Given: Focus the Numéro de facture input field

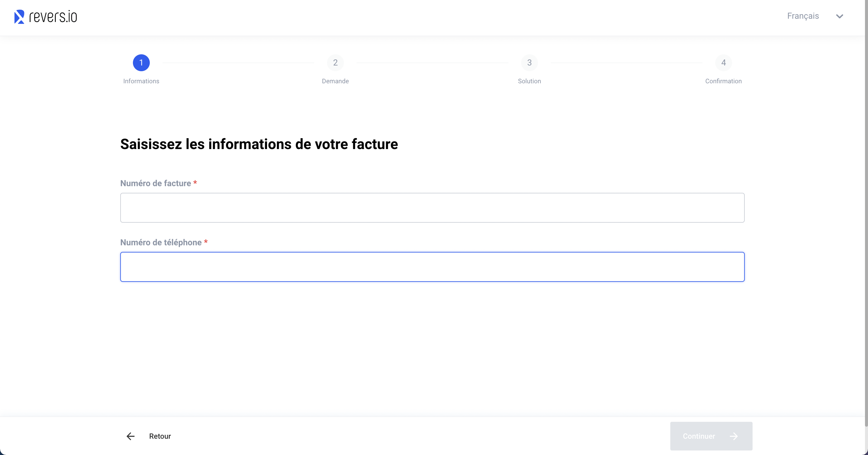Looking at the screenshot, I should click(x=432, y=208).
